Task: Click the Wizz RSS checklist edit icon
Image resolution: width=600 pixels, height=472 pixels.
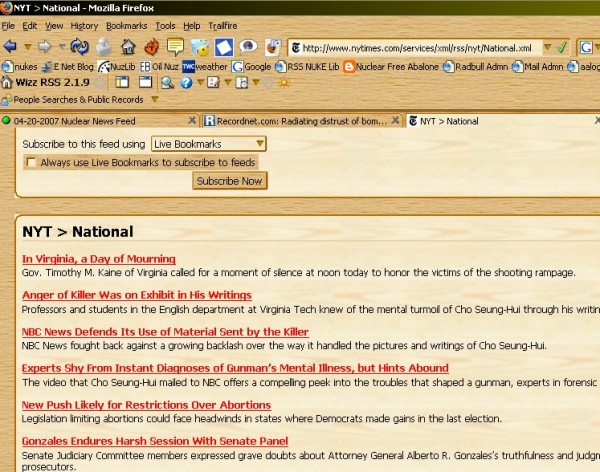Action: coord(214,82)
